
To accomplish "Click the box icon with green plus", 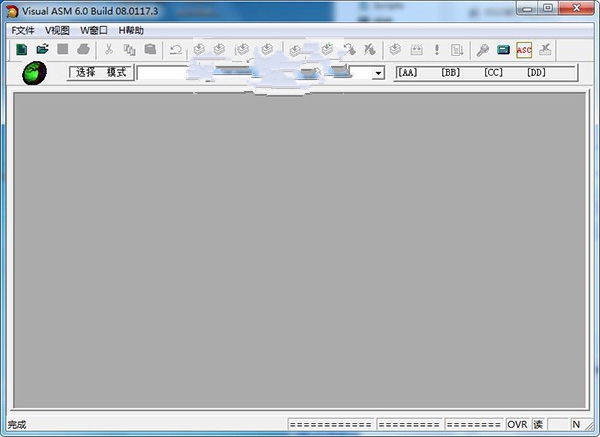I will coord(327,49).
